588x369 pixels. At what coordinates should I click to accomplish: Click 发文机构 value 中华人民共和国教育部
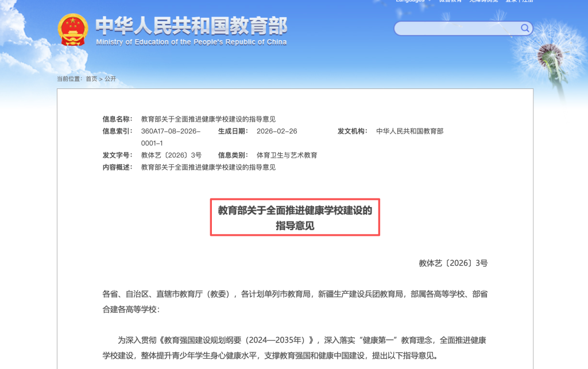click(x=409, y=131)
